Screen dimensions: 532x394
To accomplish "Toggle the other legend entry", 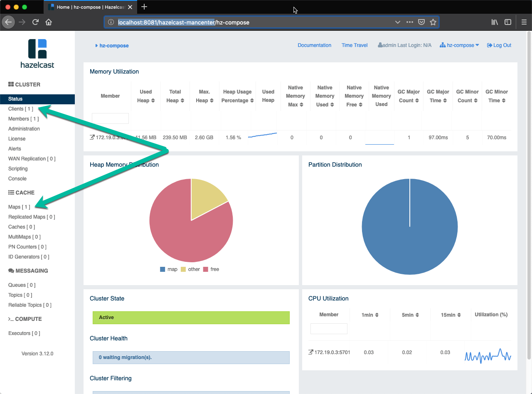I will point(190,269).
